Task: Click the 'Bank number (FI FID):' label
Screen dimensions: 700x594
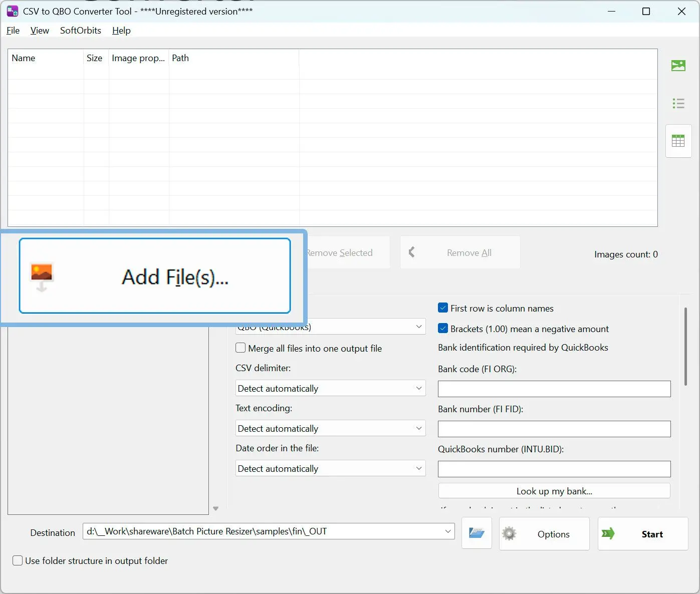Action: (x=481, y=409)
